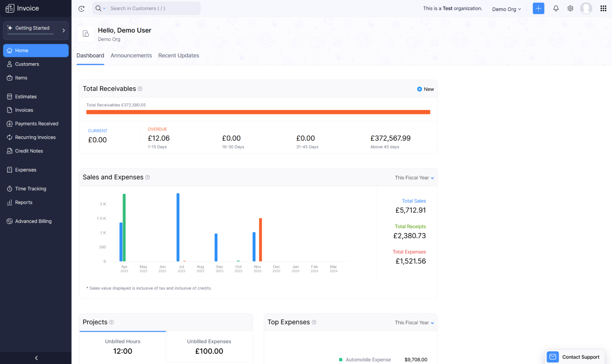Change Sales and Expenses fiscal year filter
612x364 pixels.
point(414,178)
